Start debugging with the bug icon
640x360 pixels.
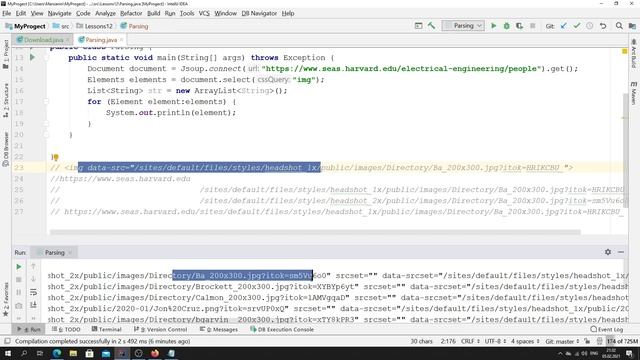[507, 26]
